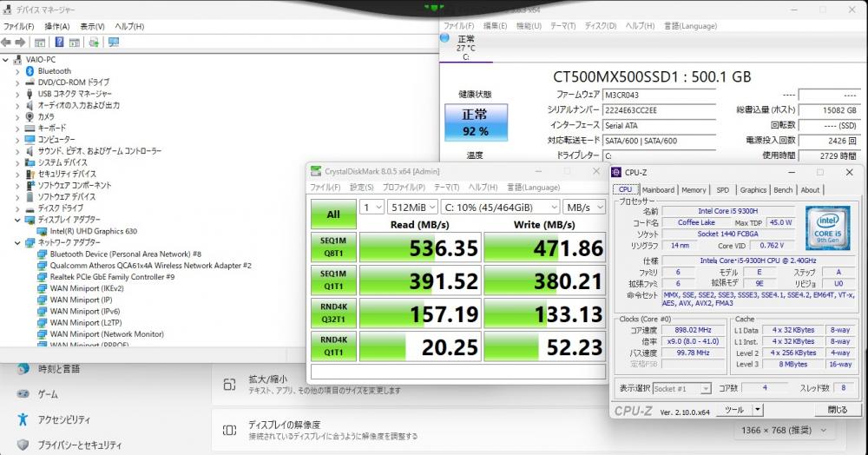Click the Bluetooth device category icon
The height and width of the screenshot is (455, 868).
click(30, 71)
